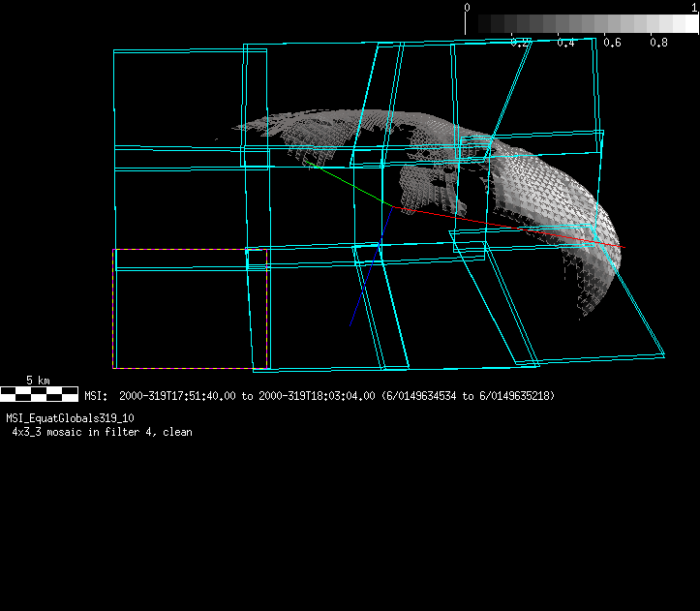The image size is (700, 611).
Task: Click the "5 km" scale label
Action: tap(38, 381)
